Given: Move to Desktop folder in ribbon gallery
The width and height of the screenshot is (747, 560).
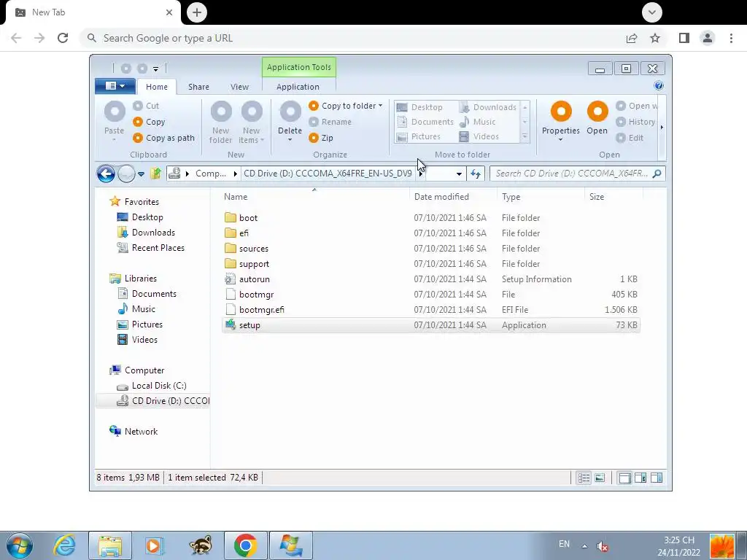Looking at the screenshot, I should tap(419, 107).
